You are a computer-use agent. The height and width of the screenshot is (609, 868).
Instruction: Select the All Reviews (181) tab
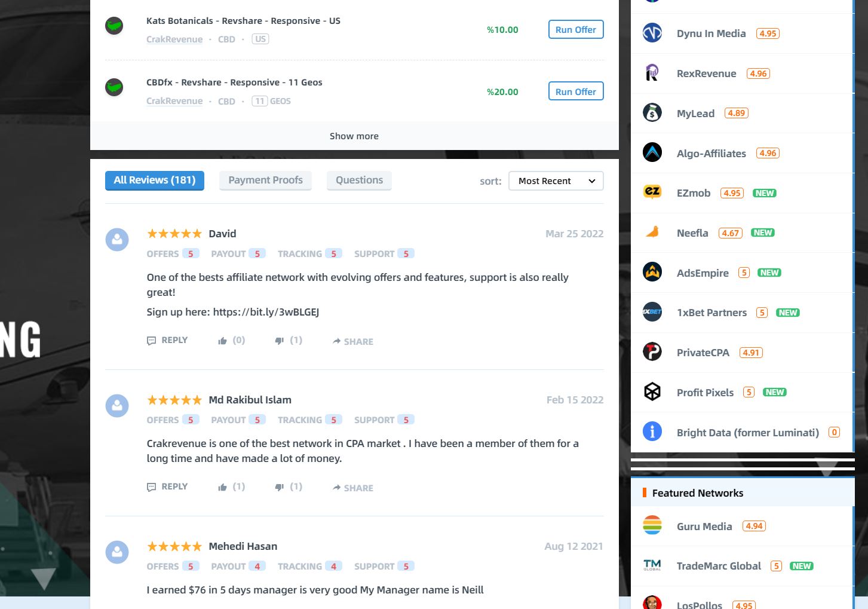tap(155, 180)
